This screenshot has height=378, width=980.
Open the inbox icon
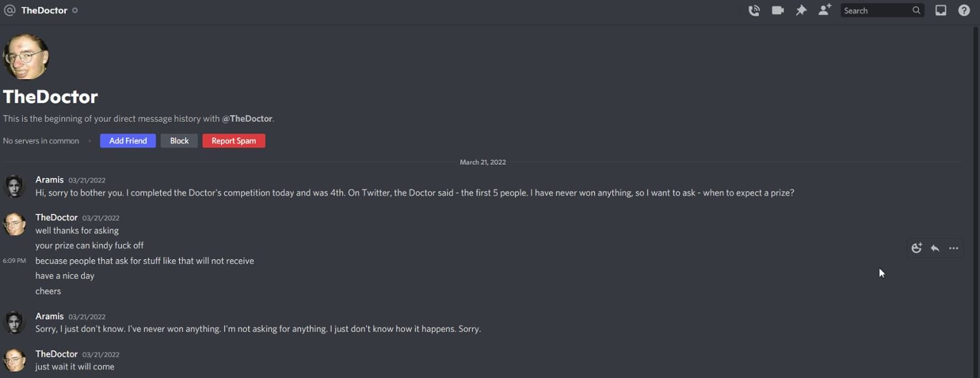(941, 10)
